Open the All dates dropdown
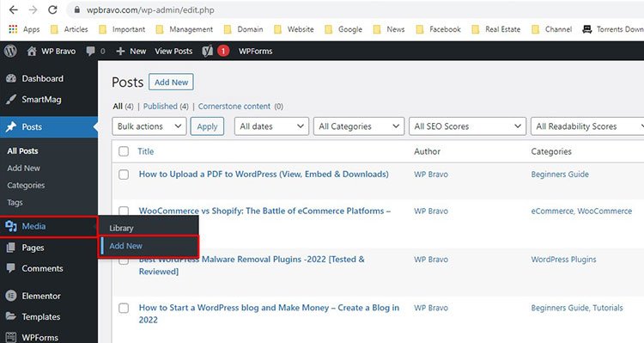Viewport: 644px width, 343px height. coord(271,126)
